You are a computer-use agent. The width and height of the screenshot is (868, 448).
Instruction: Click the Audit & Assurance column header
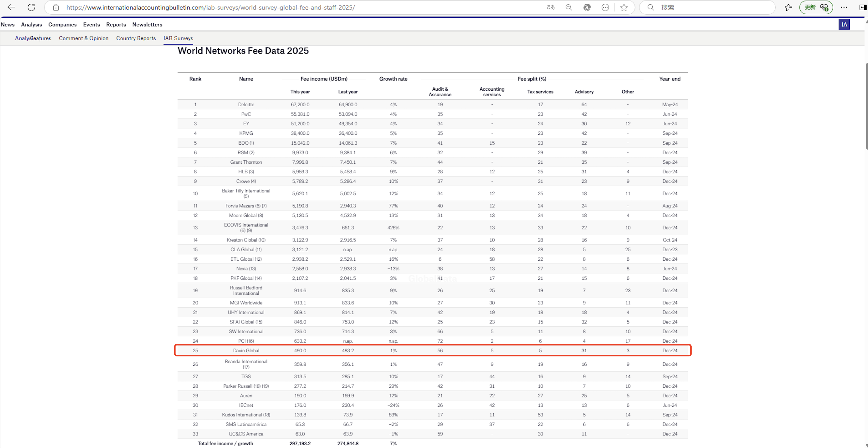click(x=440, y=92)
